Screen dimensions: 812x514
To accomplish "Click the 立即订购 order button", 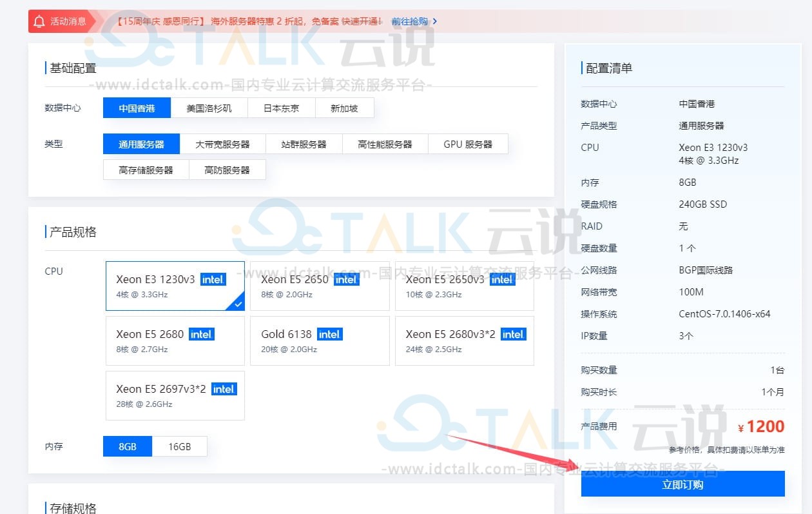I will click(x=682, y=484).
